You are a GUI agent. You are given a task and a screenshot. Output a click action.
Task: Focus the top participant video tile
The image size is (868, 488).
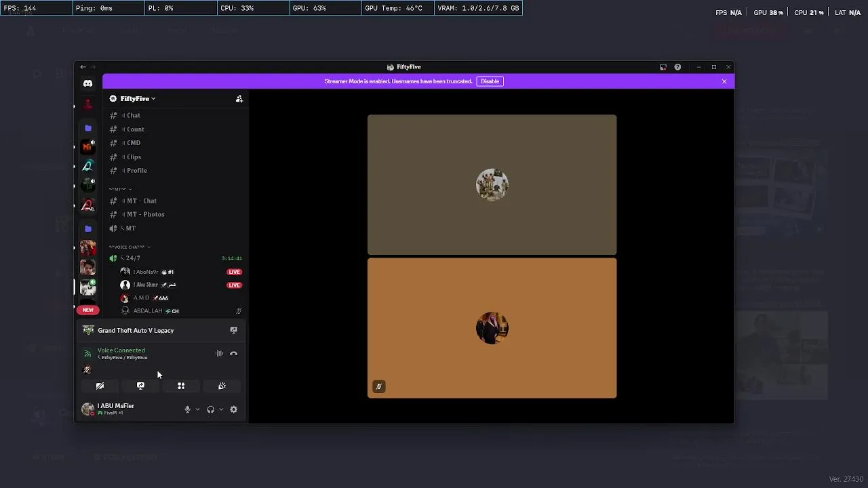point(492,185)
